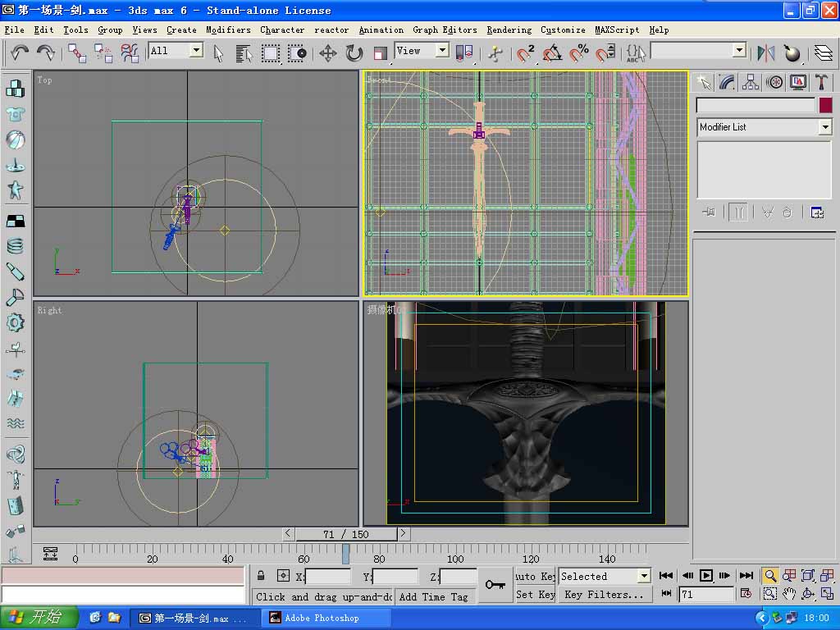Toggle the 3D Snaps button
The image size is (840, 630).
pos(526,53)
